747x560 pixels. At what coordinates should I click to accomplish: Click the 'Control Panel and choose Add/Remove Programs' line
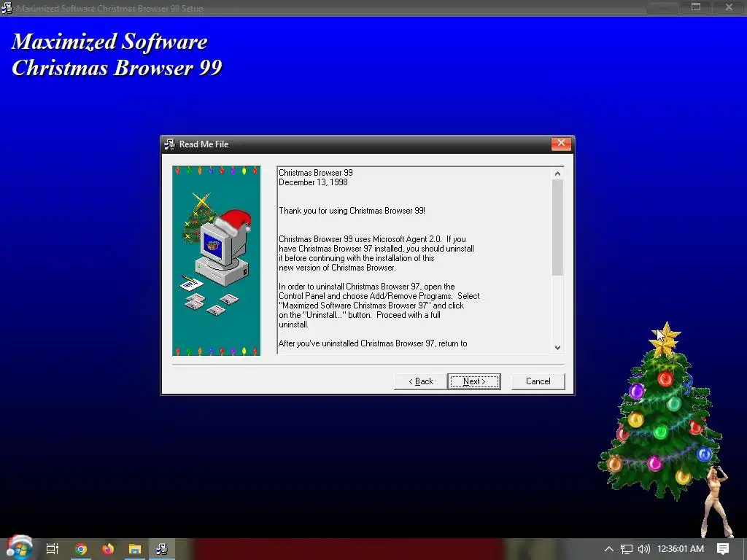click(379, 296)
